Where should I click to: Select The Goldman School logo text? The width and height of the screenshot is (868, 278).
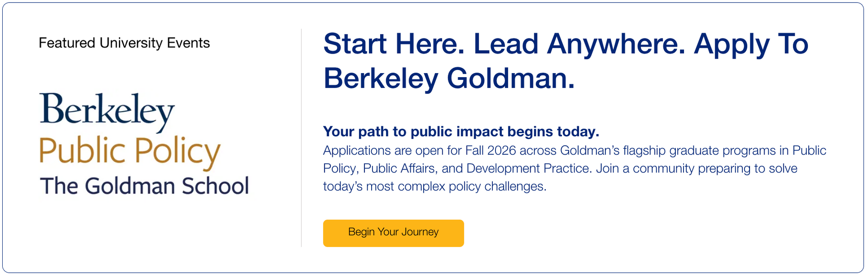144,186
